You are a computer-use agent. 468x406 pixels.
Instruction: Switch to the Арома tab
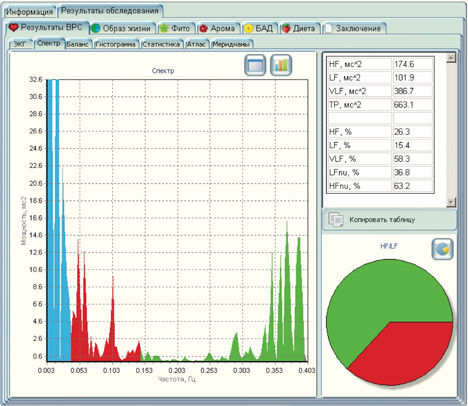(218, 28)
